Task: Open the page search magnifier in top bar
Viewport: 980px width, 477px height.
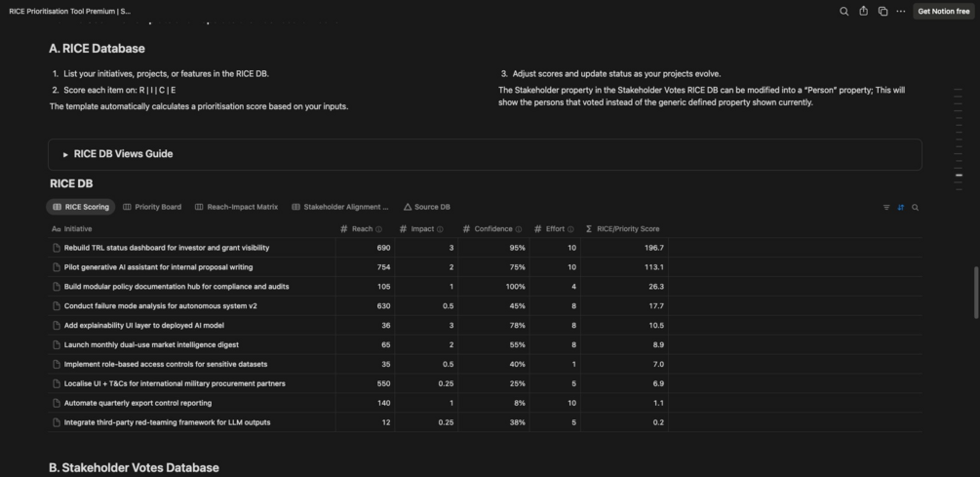Action: pos(844,12)
